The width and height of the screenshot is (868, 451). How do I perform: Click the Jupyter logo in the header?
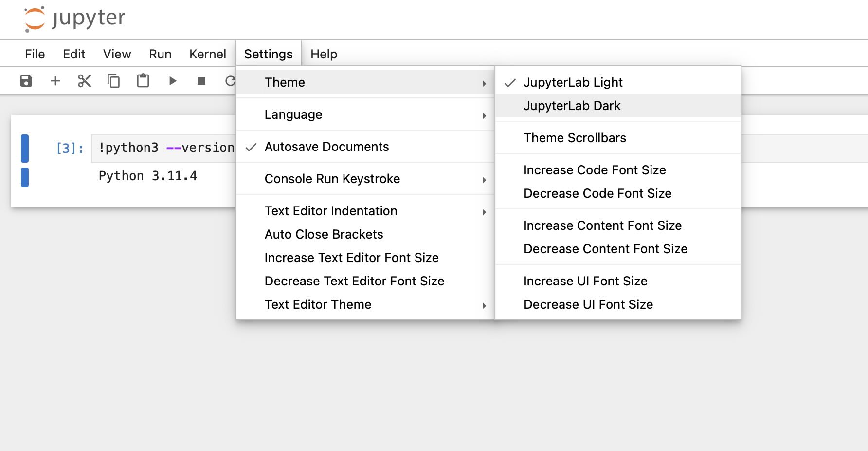pos(74,19)
